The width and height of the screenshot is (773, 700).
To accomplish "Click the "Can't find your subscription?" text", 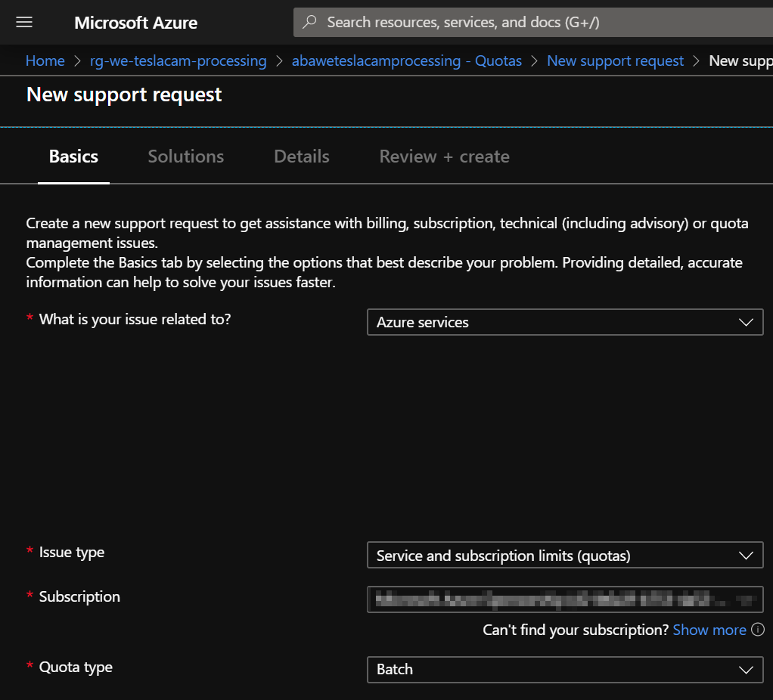I will (x=576, y=630).
